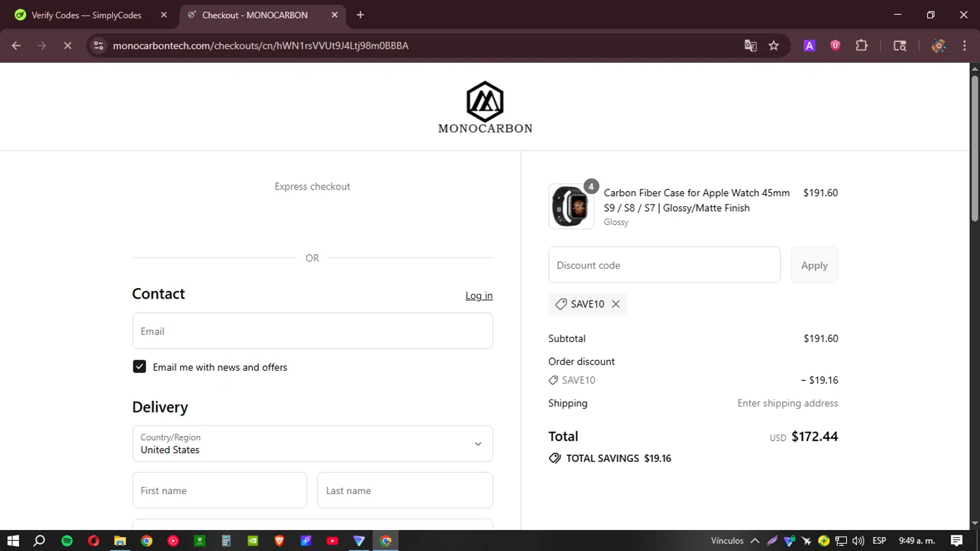Close the Checkout MONOCARBON tab

click(x=335, y=15)
